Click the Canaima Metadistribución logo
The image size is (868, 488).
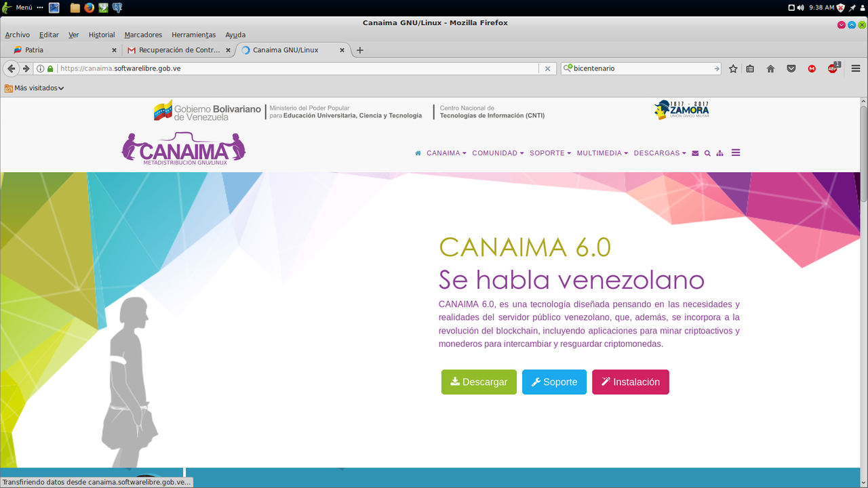pos(184,148)
